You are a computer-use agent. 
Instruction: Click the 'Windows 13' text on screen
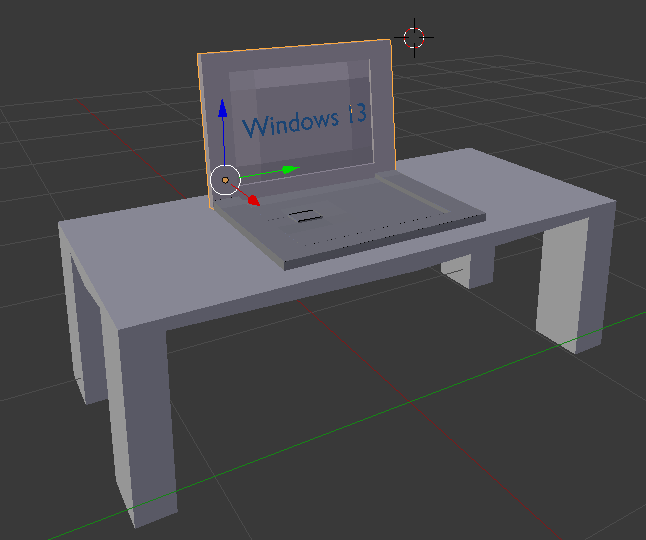tap(304, 120)
